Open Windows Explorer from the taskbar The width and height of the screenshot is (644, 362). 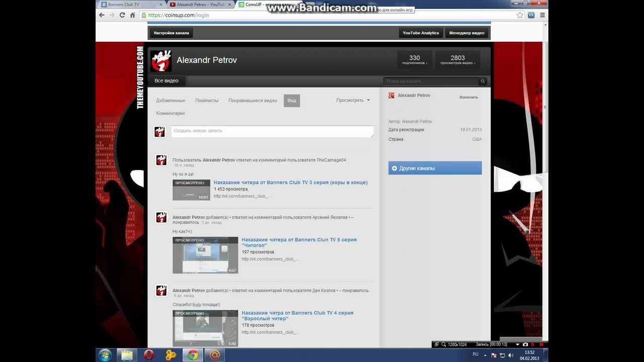tap(127, 355)
